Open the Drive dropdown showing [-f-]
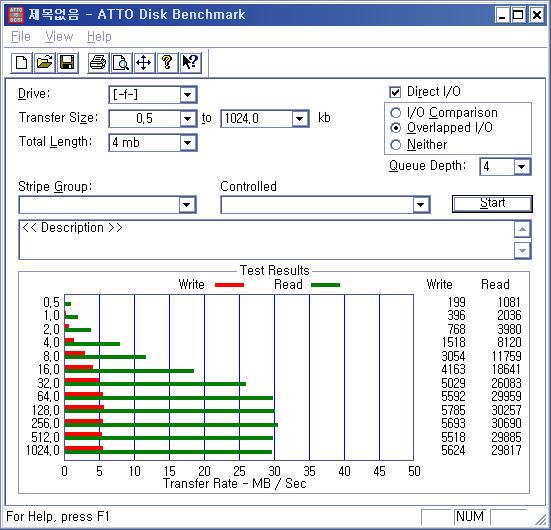Image resolution: width=551 pixels, height=530 pixels. (187, 95)
